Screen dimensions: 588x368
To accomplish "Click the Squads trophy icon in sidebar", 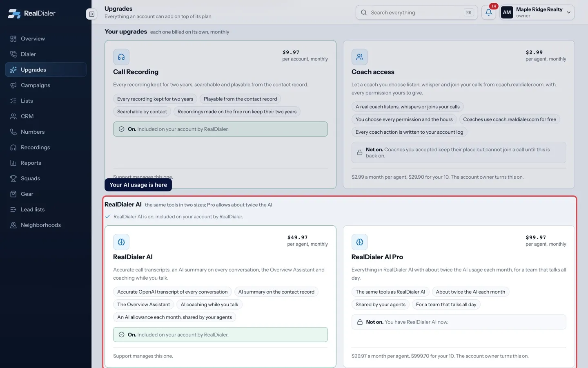I will click(x=13, y=179).
